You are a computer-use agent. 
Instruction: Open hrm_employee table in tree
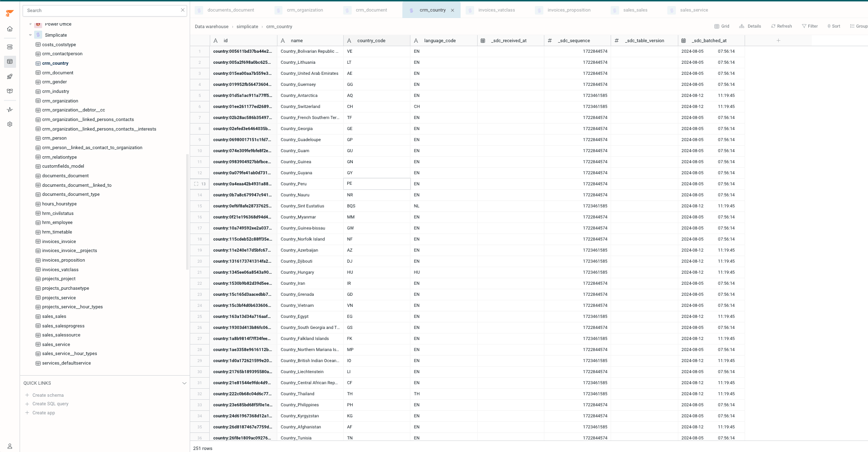pos(57,222)
